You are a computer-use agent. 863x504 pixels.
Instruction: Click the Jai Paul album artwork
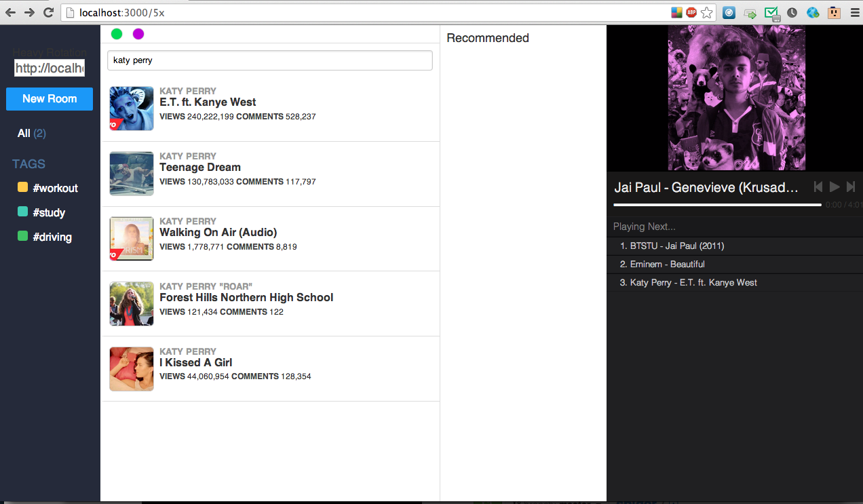click(x=737, y=98)
